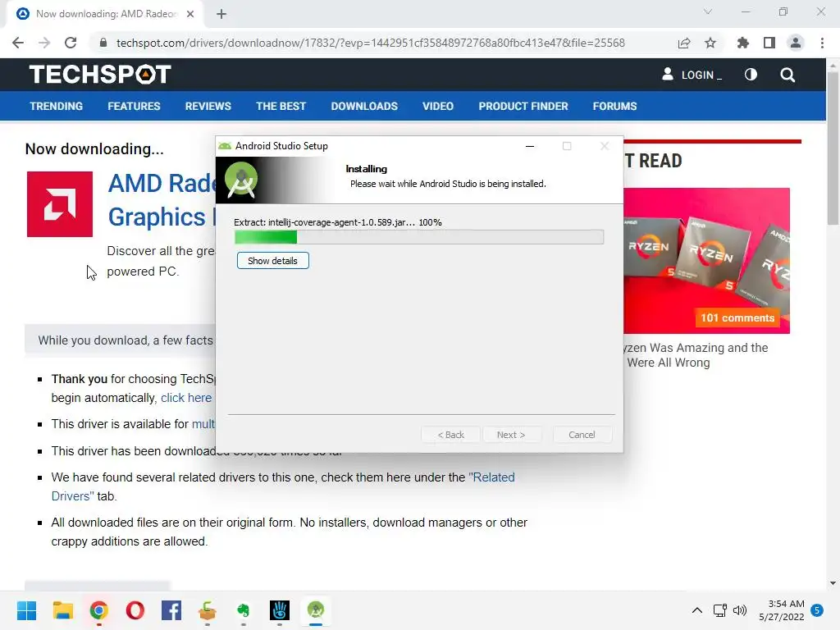Bookmark this page with the star icon
The height and width of the screenshot is (630, 840).
point(710,43)
